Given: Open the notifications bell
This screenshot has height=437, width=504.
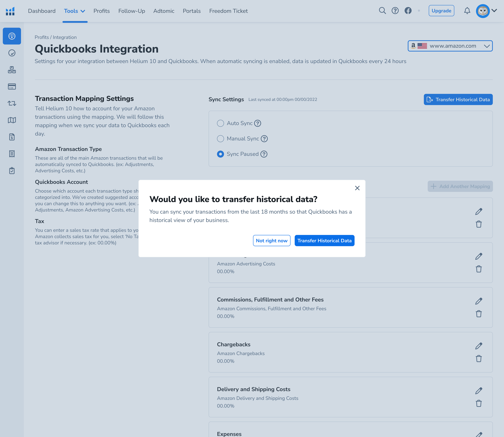Looking at the screenshot, I should click(x=467, y=11).
